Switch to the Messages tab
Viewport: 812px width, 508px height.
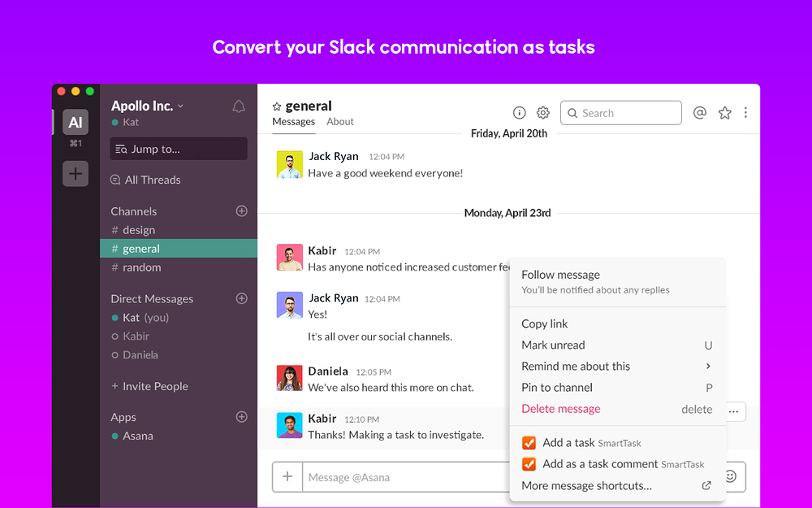pyautogui.click(x=294, y=121)
